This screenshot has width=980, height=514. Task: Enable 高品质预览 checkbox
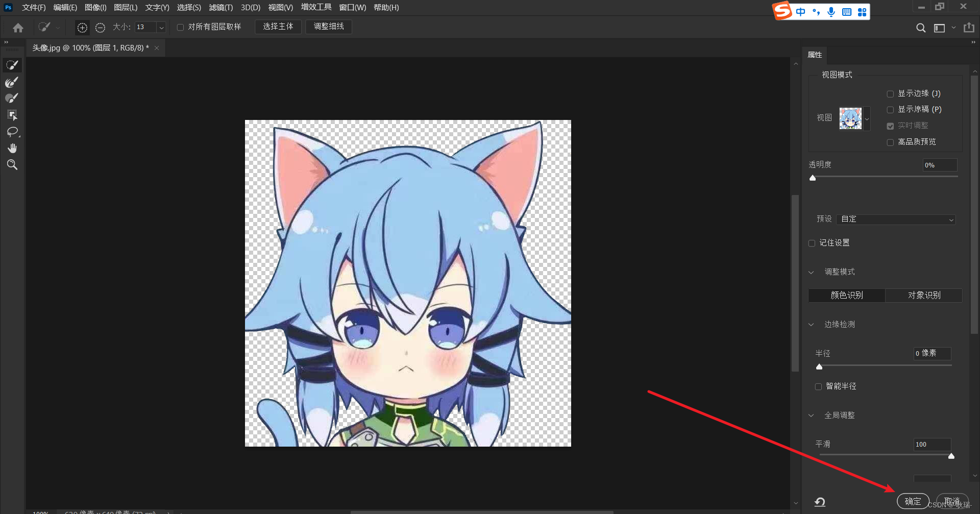pos(890,142)
